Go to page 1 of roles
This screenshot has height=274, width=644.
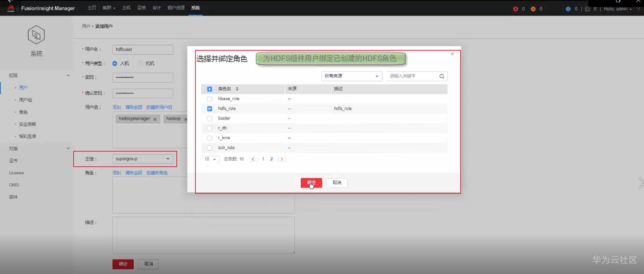tap(263, 159)
